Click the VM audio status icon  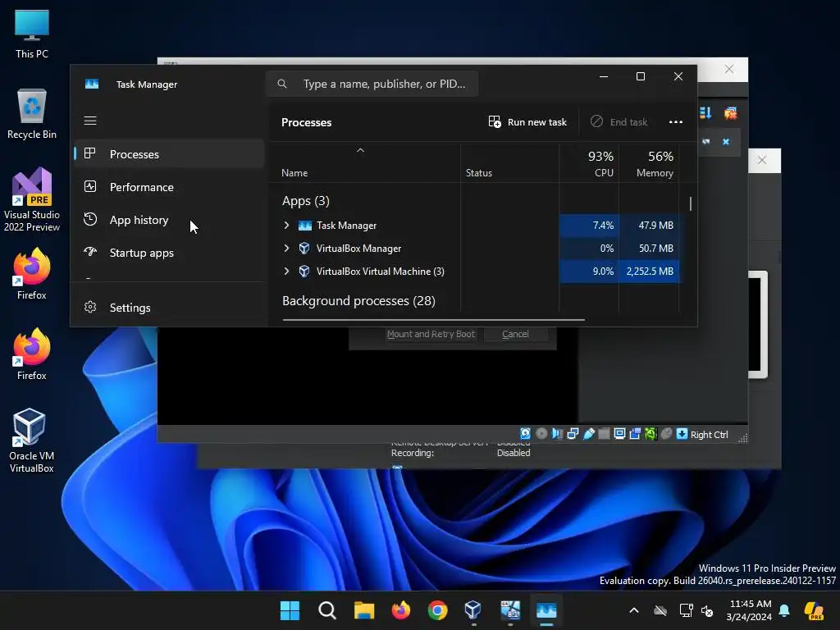click(x=557, y=434)
